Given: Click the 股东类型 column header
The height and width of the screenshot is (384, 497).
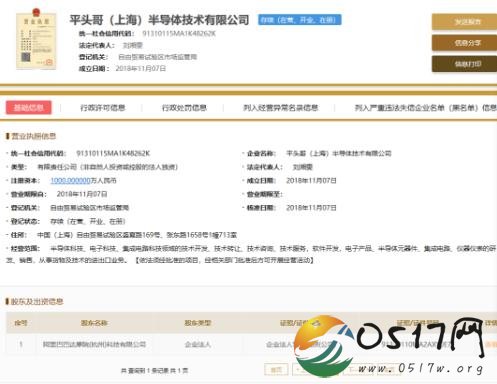Looking at the screenshot, I should coord(198,323).
